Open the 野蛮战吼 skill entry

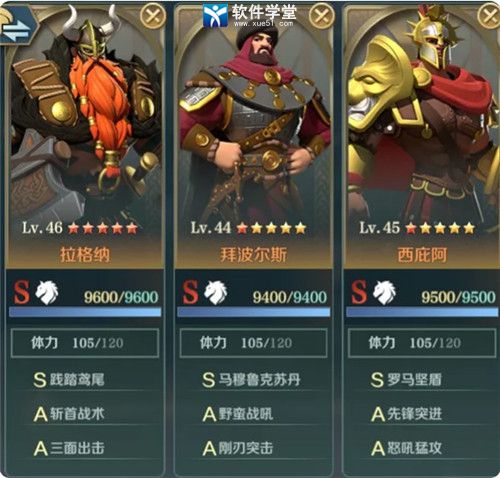[x=238, y=414]
